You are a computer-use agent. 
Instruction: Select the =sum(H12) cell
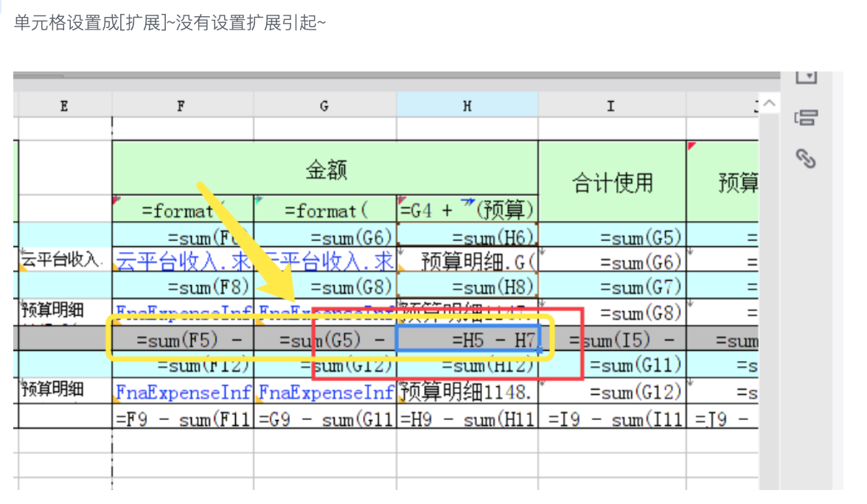pos(467,365)
